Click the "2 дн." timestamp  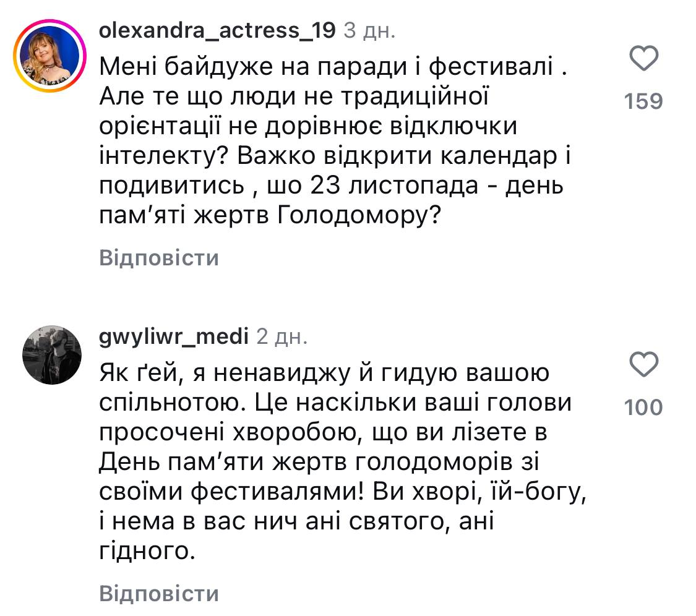[281, 336]
